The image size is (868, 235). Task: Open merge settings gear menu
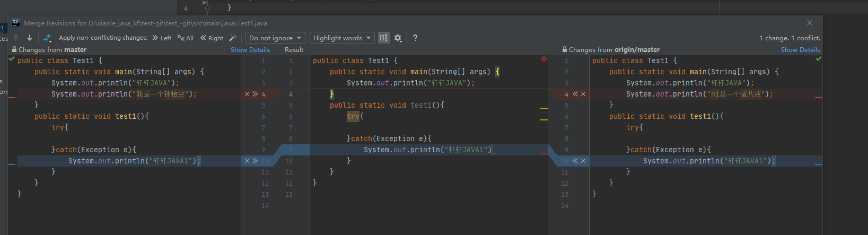click(398, 38)
